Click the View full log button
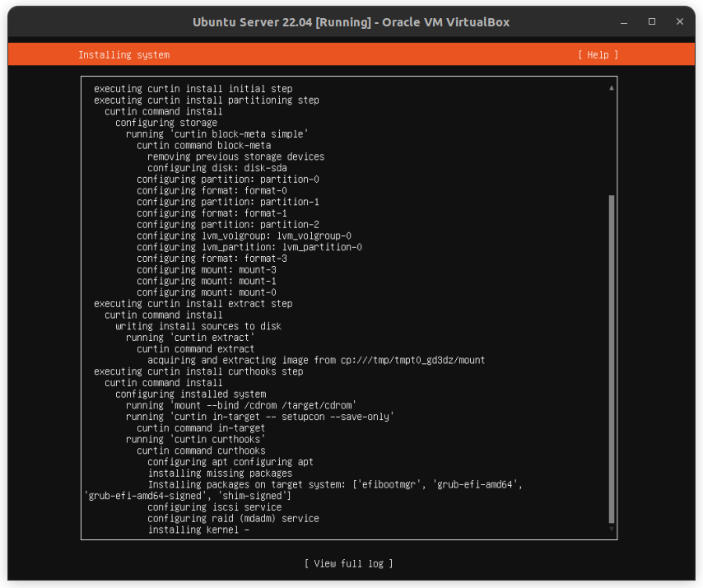The image size is (703, 588). (x=348, y=563)
